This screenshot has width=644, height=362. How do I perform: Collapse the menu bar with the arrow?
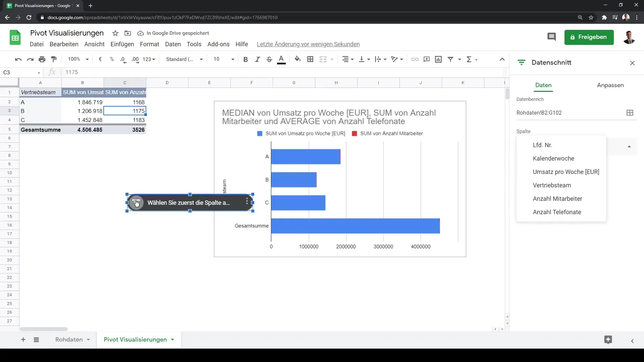[x=502, y=59]
